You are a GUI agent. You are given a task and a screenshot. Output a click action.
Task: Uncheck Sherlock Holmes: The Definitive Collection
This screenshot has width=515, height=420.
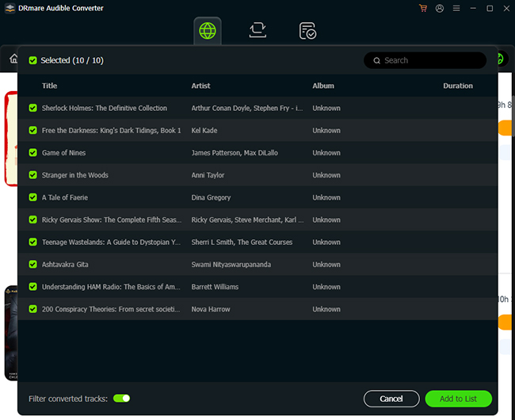32,108
